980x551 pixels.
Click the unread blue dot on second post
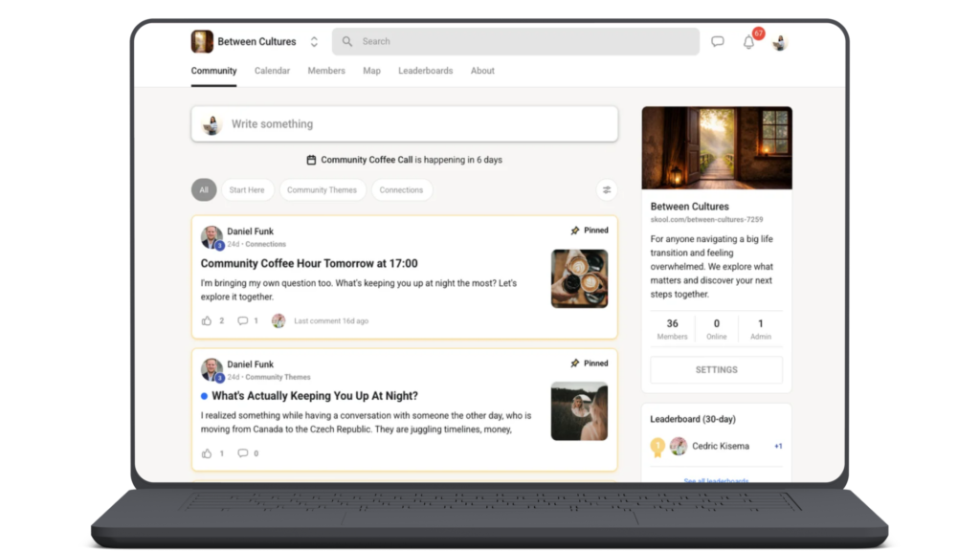pos(205,396)
